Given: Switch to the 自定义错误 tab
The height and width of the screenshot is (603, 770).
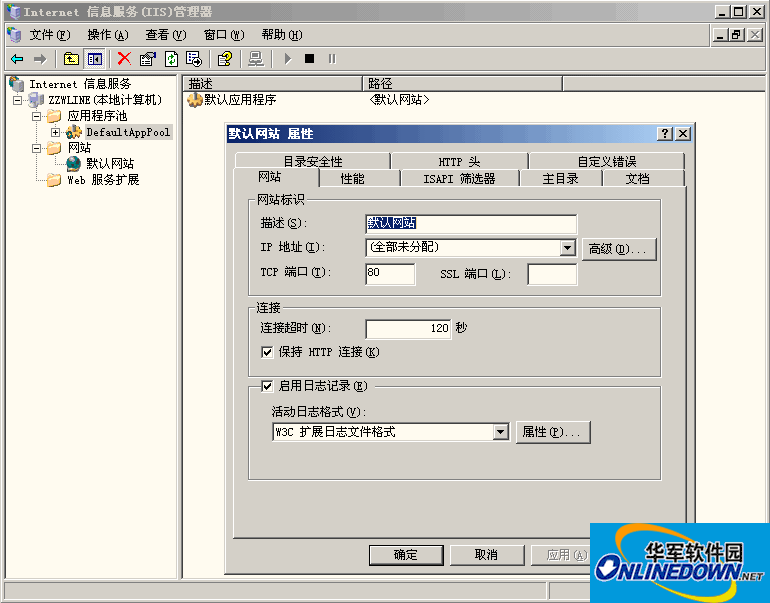Looking at the screenshot, I should click(606, 161).
